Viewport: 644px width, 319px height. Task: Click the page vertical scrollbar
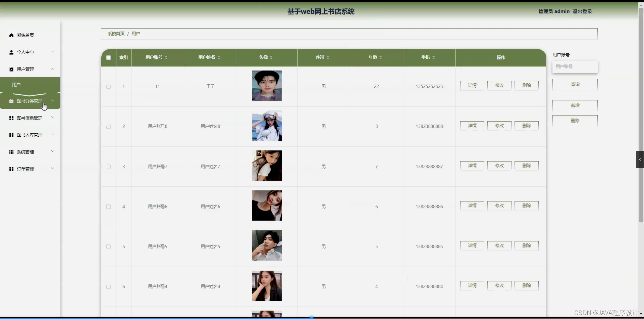point(641,116)
